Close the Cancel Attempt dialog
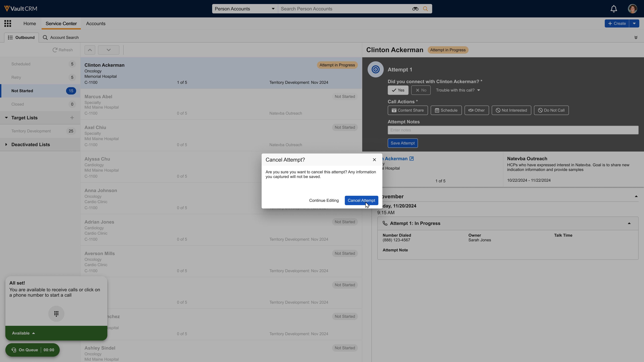This screenshot has width=644, height=362. 374,160
